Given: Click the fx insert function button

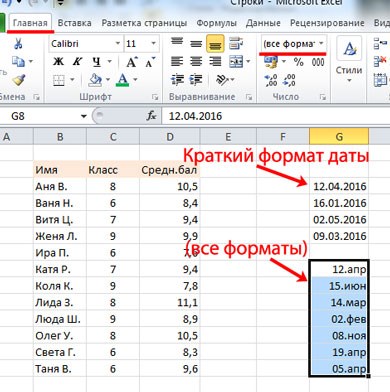Looking at the screenshot, I should (151, 116).
